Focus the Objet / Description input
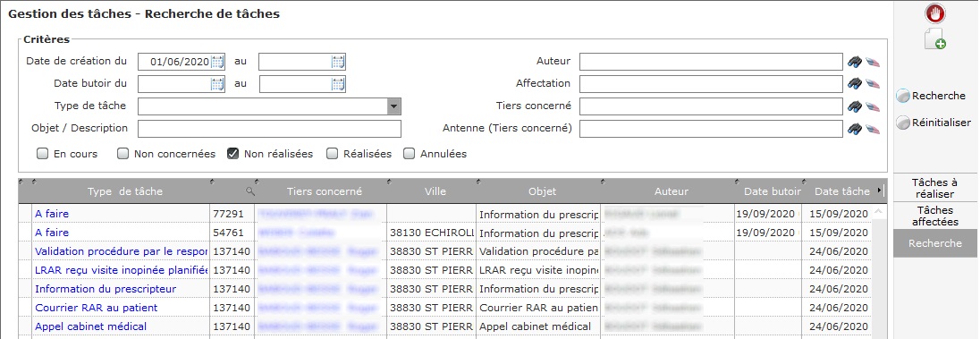 point(269,129)
